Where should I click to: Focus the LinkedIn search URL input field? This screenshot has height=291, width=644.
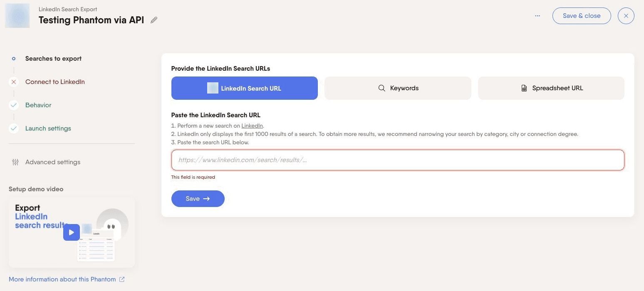tap(398, 160)
